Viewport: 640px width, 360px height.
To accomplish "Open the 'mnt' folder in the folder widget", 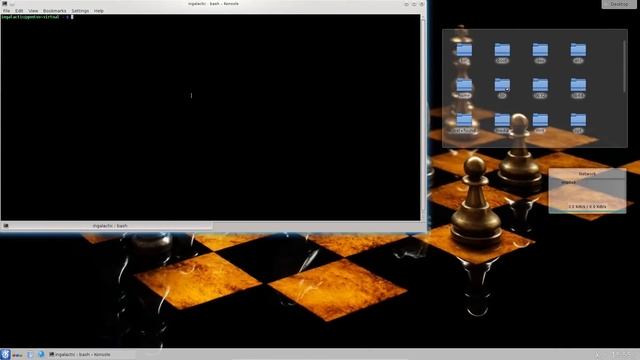I will coord(540,122).
